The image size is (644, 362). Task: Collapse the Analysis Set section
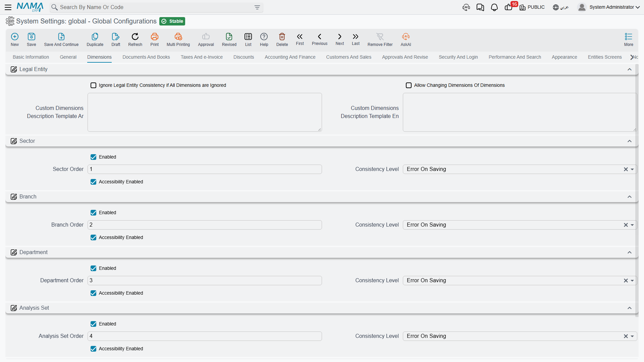point(630,308)
